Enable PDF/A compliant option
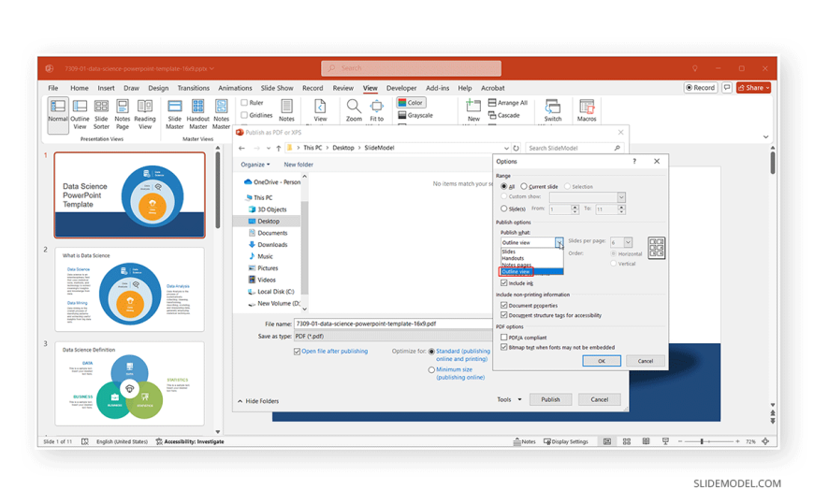 (x=503, y=338)
